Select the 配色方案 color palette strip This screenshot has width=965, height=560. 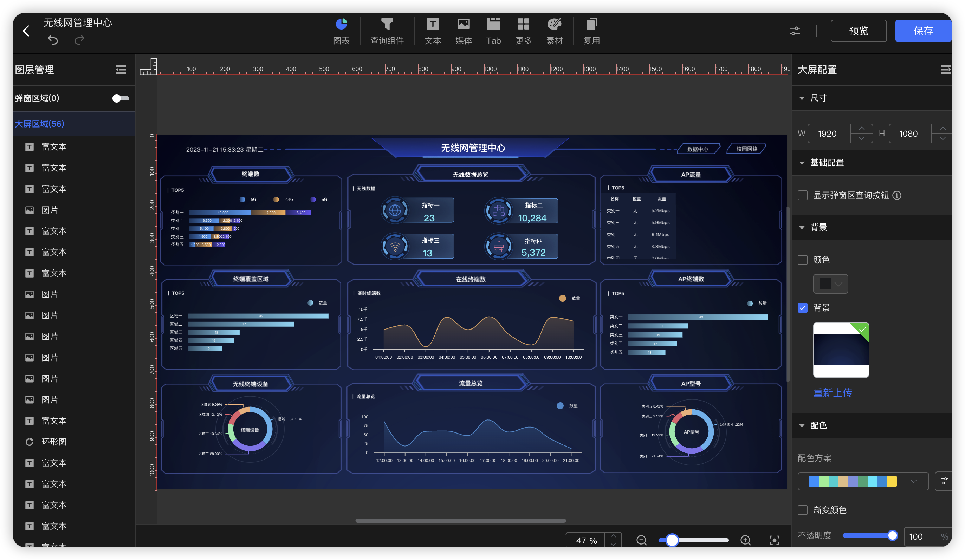pyautogui.click(x=853, y=481)
